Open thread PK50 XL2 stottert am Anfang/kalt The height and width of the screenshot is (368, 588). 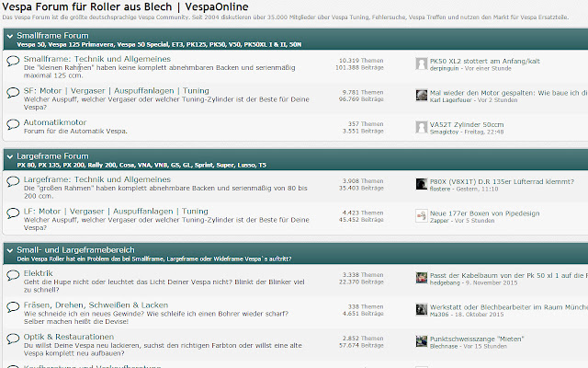(485, 62)
